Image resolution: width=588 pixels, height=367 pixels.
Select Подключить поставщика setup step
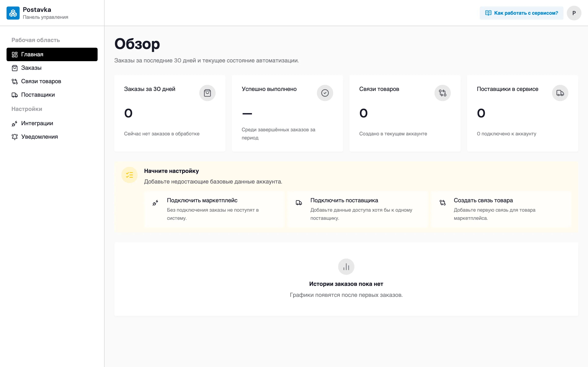point(358,209)
